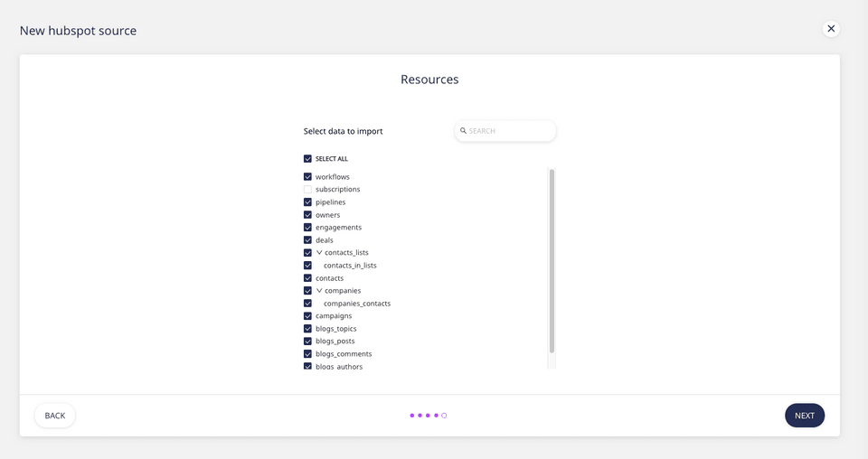
Task: Click the companies_contacts label text
Action: click(357, 303)
